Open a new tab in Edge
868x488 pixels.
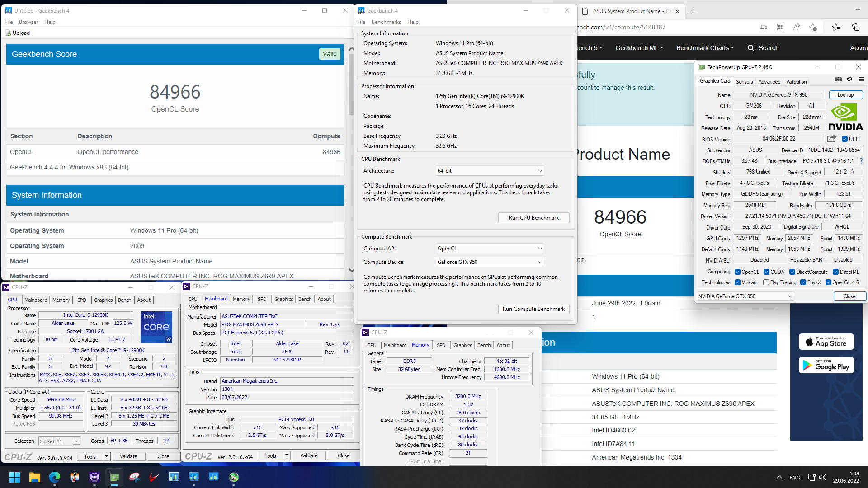[693, 11]
